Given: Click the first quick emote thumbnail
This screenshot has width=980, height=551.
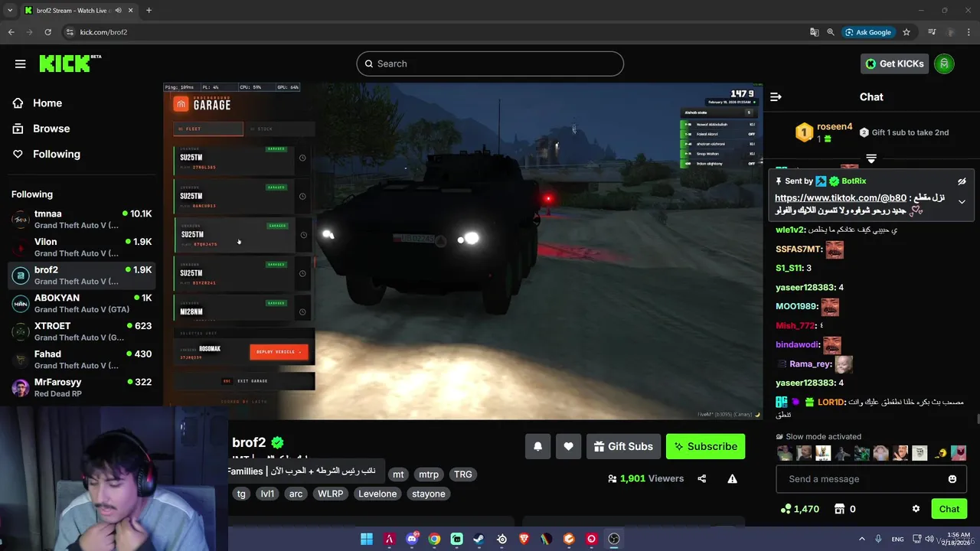Looking at the screenshot, I should click(785, 453).
